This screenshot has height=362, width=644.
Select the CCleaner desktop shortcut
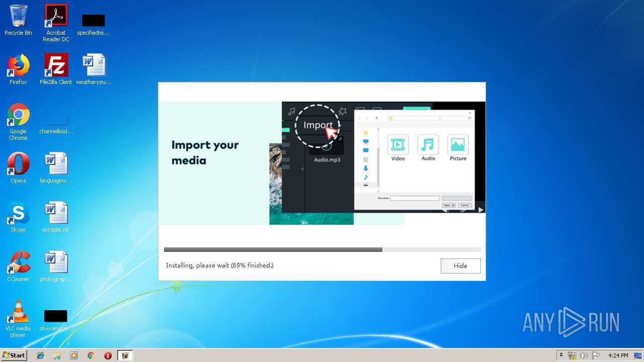coord(18,266)
